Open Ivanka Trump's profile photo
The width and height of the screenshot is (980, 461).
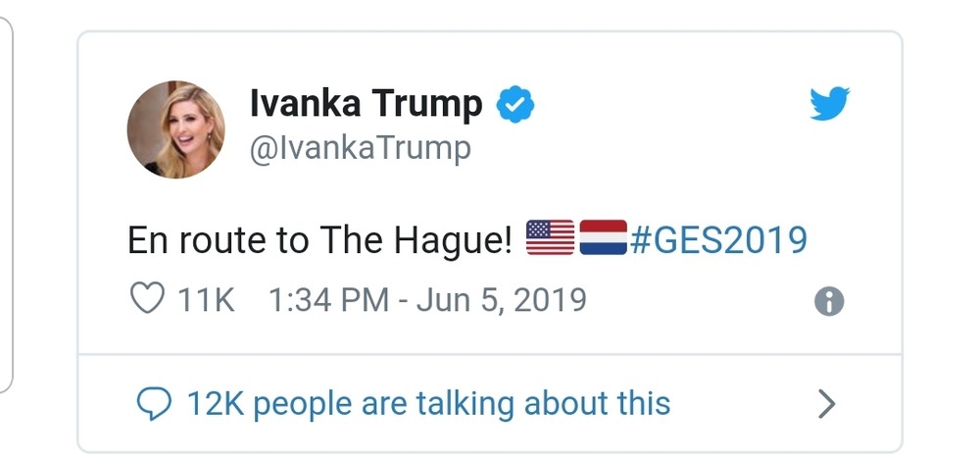pyautogui.click(x=176, y=128)
